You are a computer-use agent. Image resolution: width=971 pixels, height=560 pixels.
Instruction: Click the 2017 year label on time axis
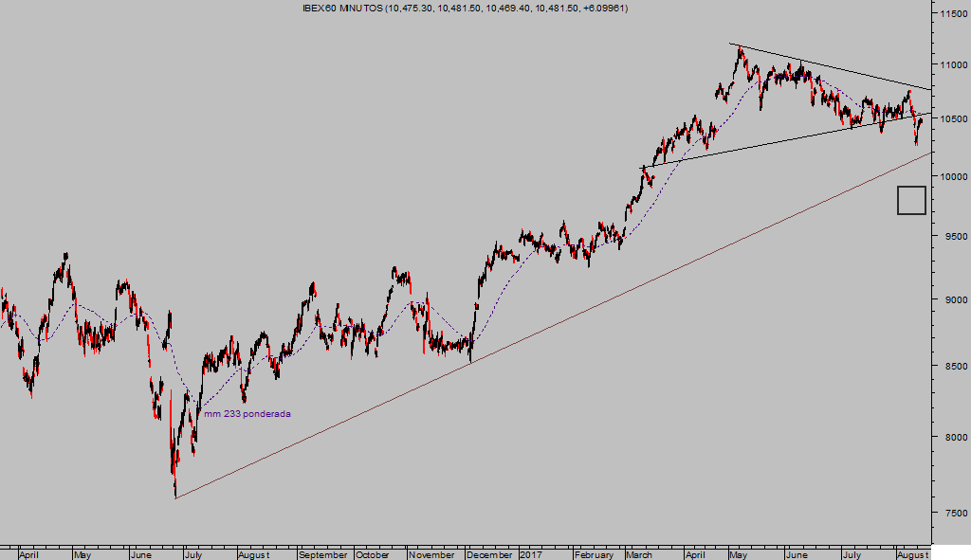coord(531,554)
